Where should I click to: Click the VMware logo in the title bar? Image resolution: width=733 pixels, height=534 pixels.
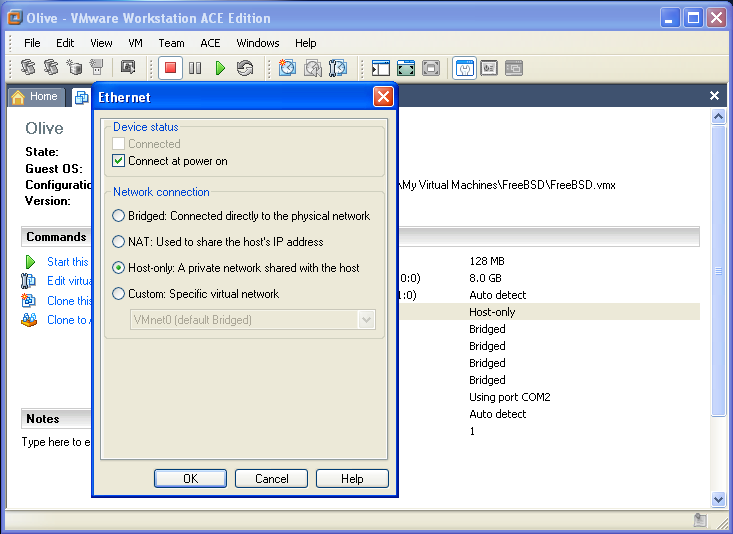coord(15,18)
